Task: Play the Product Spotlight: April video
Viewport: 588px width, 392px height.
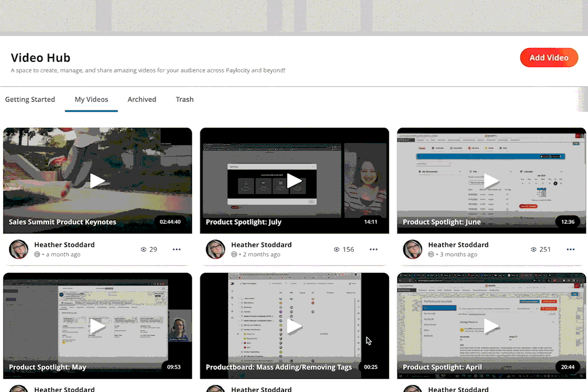Action: click(492, 326)
